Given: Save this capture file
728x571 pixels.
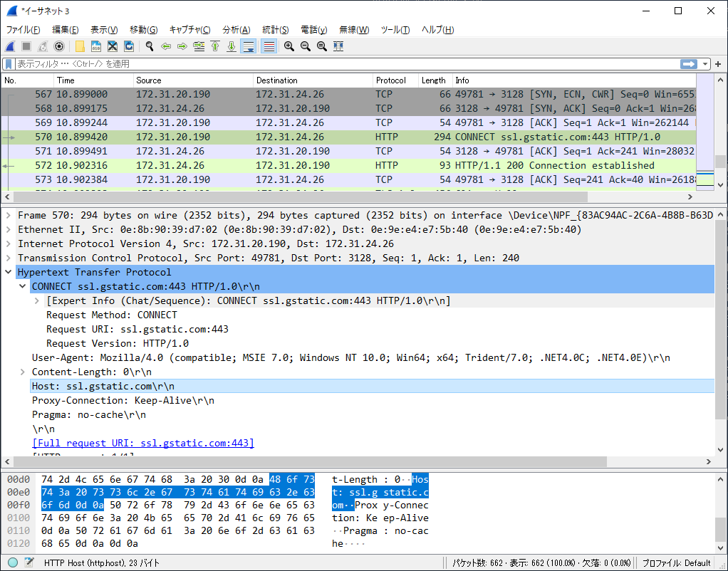Looking at the screenshot, I should click(x=96, y=46).
